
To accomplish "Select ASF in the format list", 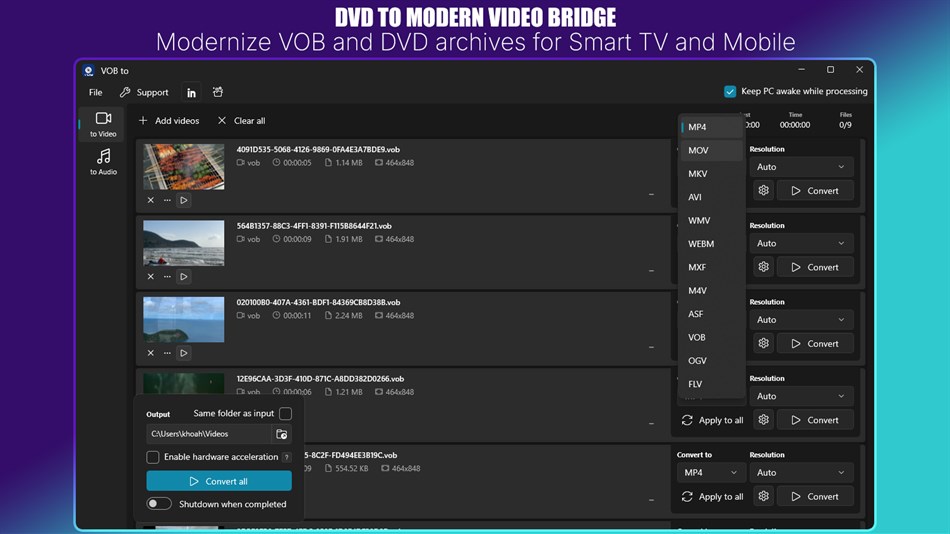I will (x=711, y=314).
